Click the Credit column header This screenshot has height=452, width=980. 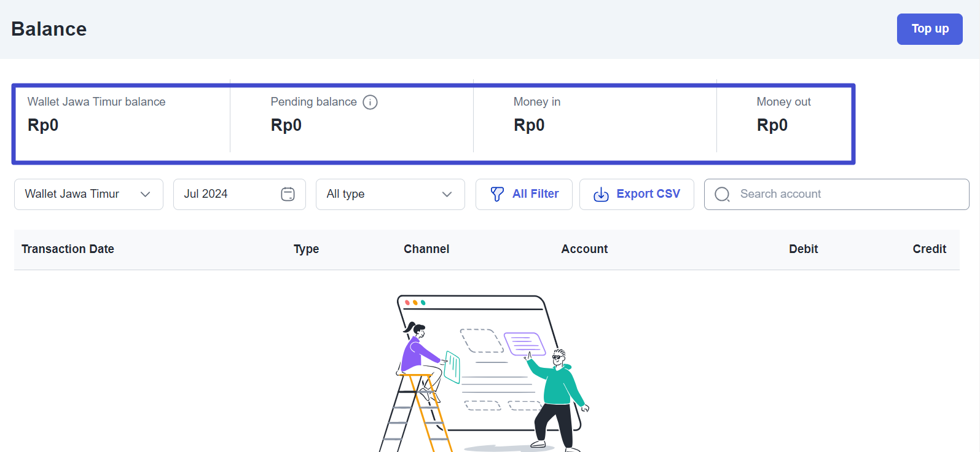pos(928,249)
